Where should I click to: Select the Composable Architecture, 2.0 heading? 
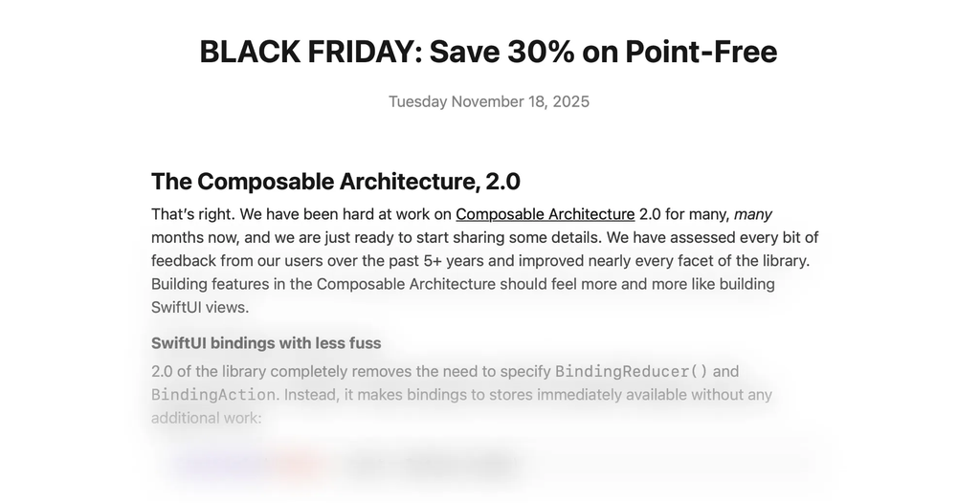click(335, 182)
